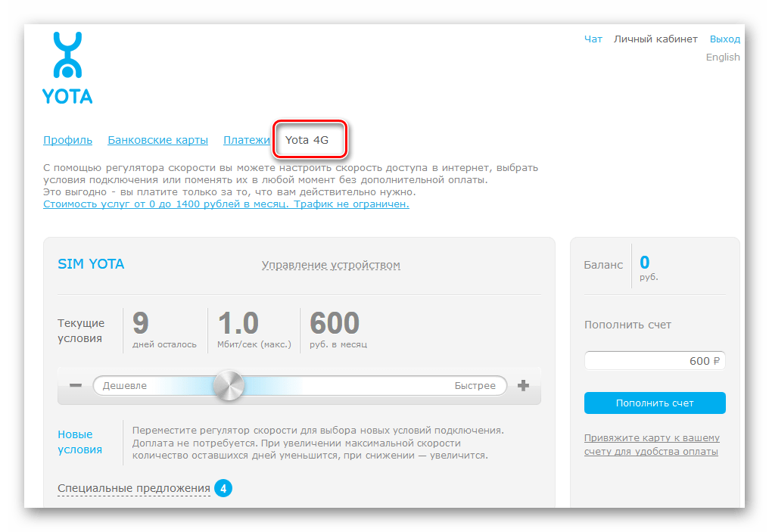Click the Пополнить счет heading text
This screenshot has width=769, height=532.
627,325
